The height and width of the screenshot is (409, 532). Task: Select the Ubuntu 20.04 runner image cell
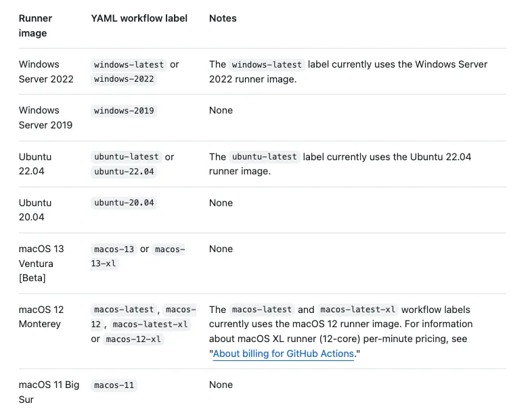(35, 210)
